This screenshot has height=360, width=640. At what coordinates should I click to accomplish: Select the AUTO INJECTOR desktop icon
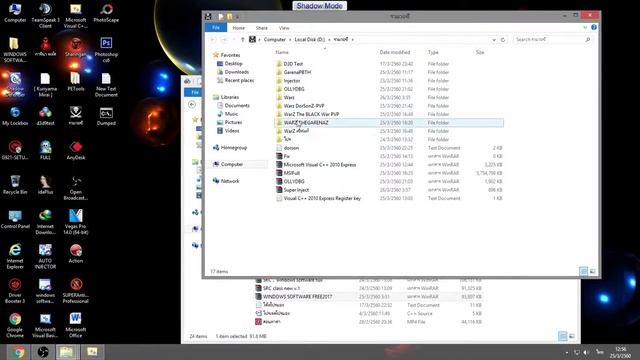tap(45, 256)
